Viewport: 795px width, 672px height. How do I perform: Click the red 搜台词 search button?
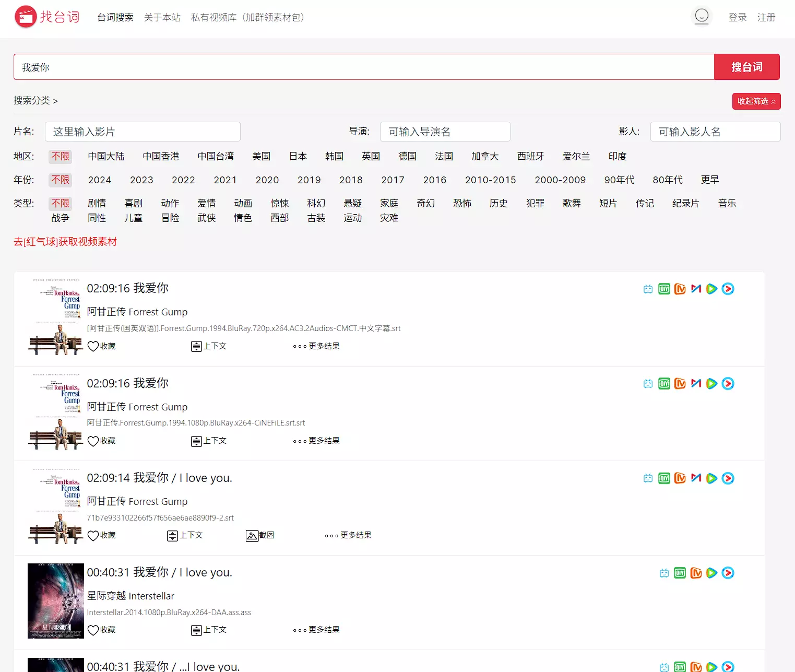(x=746, y=67)
